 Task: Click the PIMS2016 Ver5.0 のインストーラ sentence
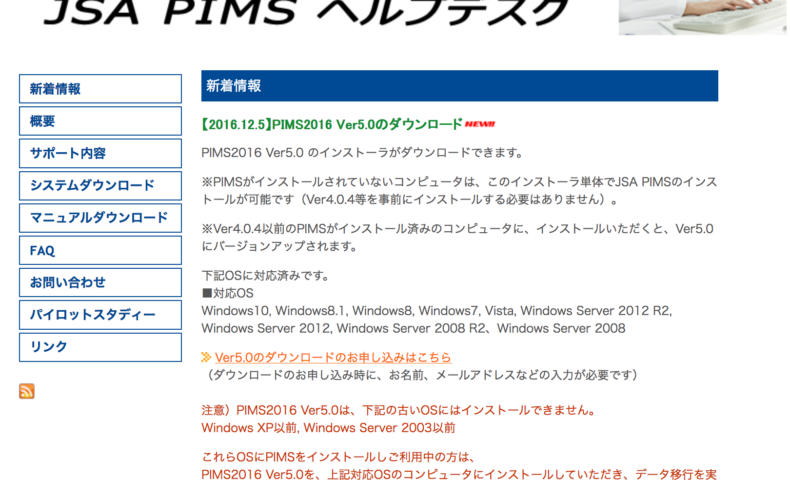click(362, 153)
